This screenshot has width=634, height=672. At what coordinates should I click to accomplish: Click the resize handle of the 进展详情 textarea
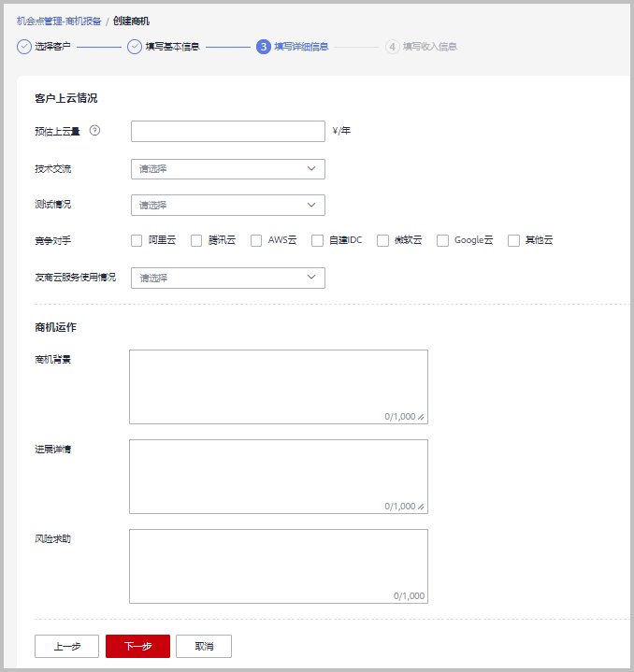[x=421, y=507]
